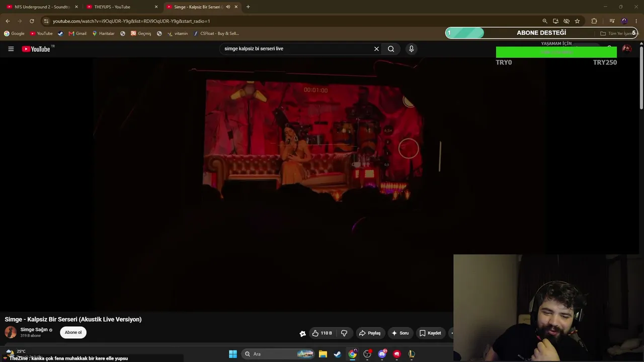644x362 pixels.
Task: Open a new browser tab
Action: pyautogui.click(x=248, y=7)
